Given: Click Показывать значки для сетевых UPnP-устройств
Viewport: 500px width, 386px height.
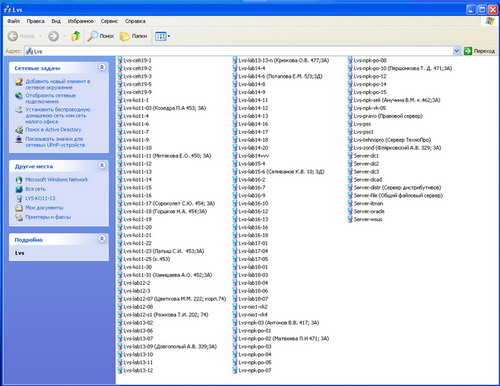Looking at the screenshot, I should tap(55, 142).
